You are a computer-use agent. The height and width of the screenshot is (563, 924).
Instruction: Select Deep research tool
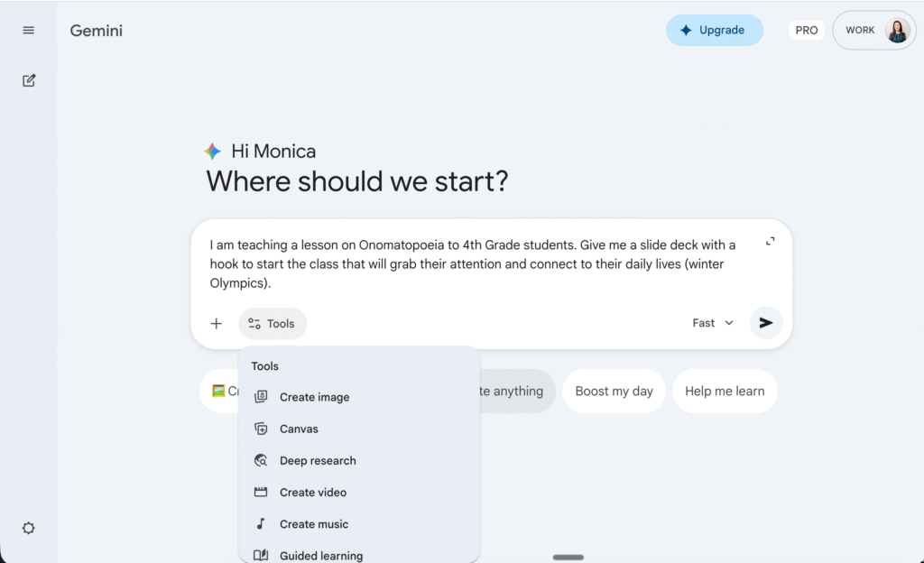(318, 460)
